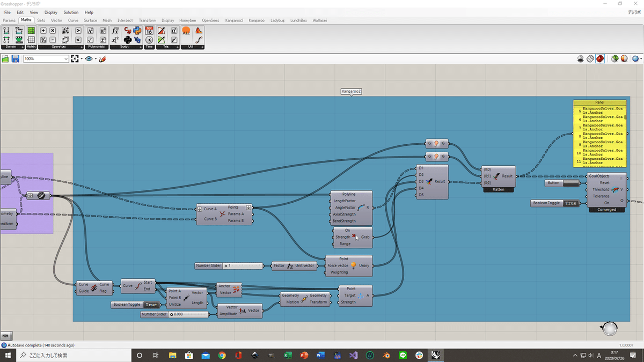The image size is (644, 362).
Task: Click the Number Slider feeding Factor
Action: pyautogui.click(x=229, y=265)
